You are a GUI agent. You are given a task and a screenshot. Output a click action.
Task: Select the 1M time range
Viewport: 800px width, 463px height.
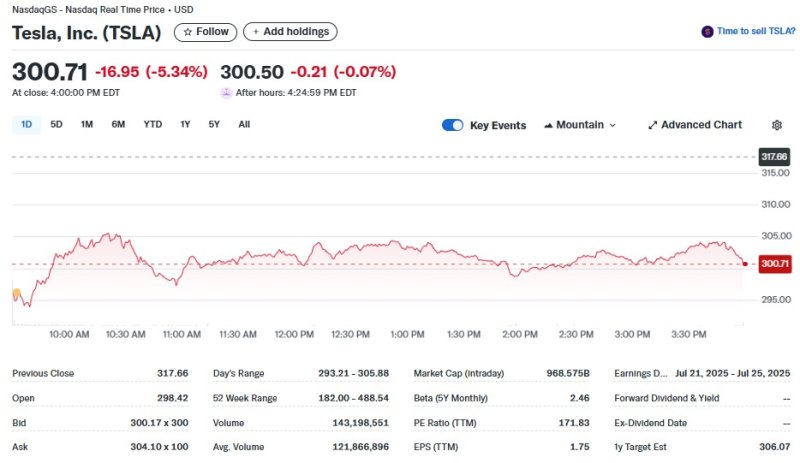87,125
